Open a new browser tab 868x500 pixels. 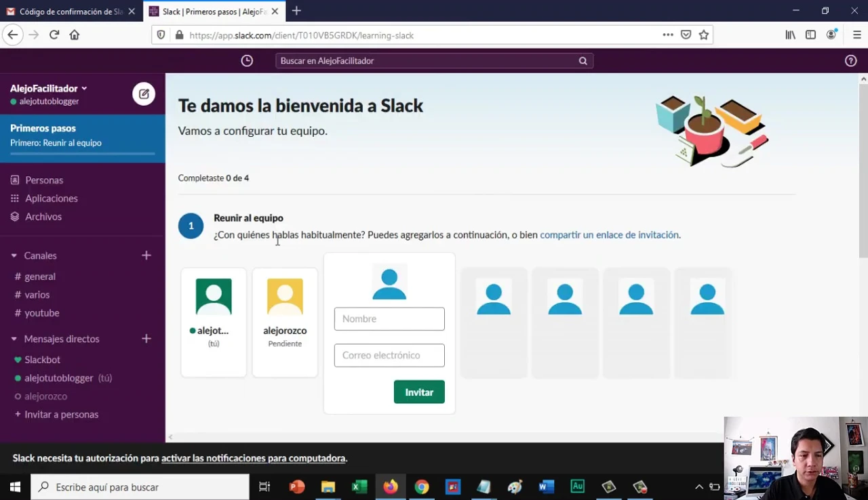coord(296,11)
